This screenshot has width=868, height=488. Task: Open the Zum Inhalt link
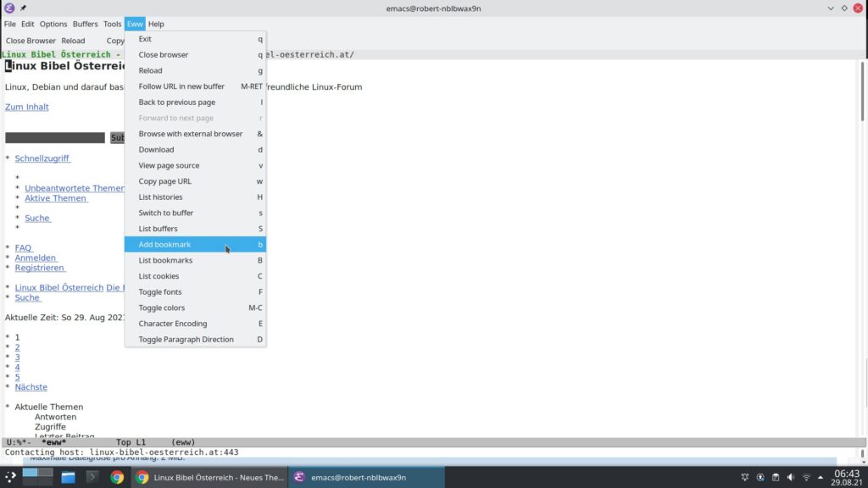[x=26, y=107]
